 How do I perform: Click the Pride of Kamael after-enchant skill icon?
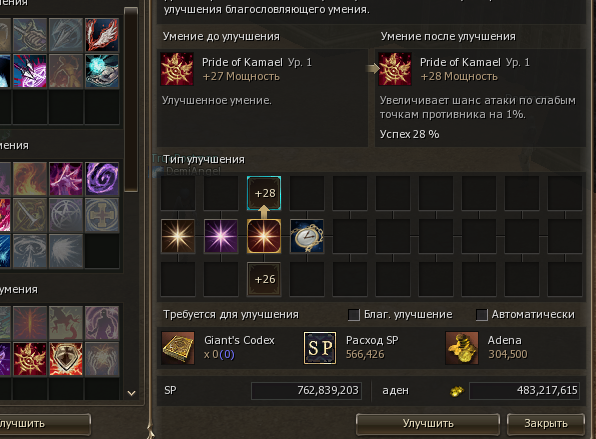click(395, 69)
